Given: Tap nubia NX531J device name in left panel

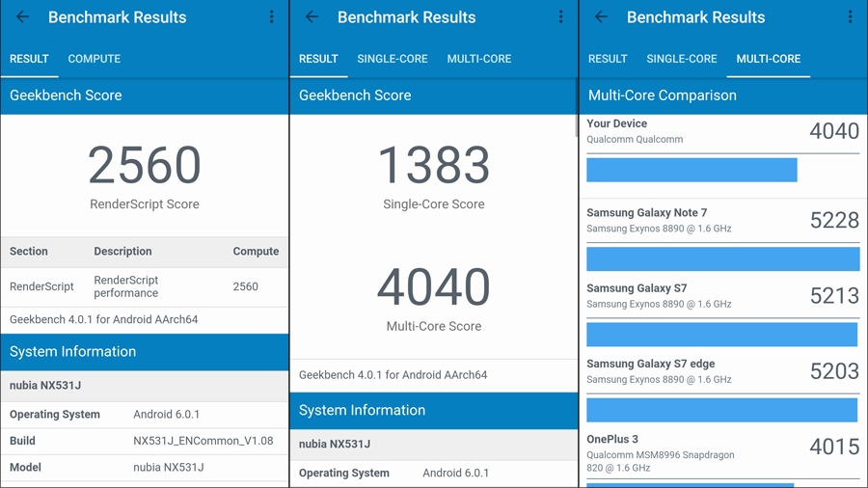Looking at the screenshot, I should [x=45, y=385].
